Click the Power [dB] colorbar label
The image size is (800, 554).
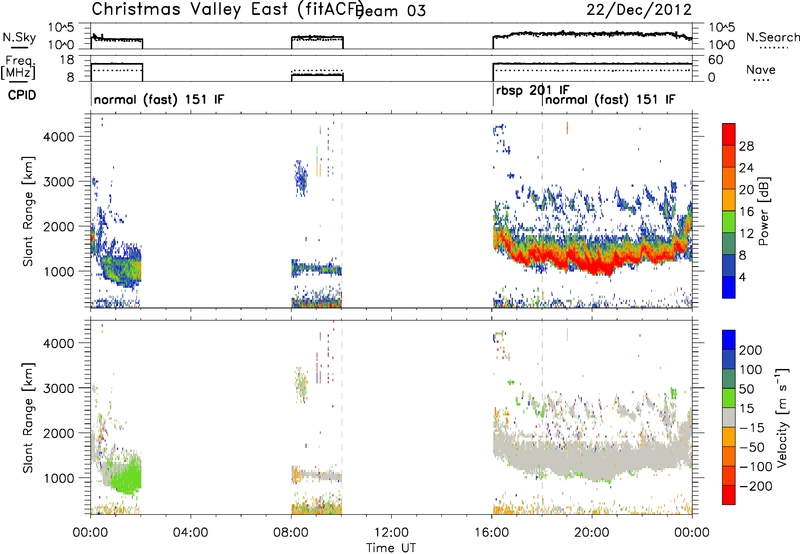pos(763,211)
